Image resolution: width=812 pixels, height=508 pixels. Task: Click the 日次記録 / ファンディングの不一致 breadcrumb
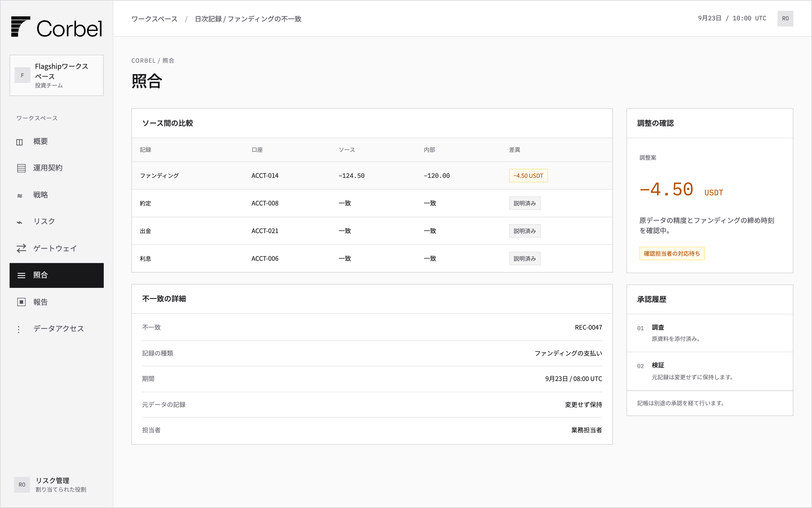(x=248, y=19)
